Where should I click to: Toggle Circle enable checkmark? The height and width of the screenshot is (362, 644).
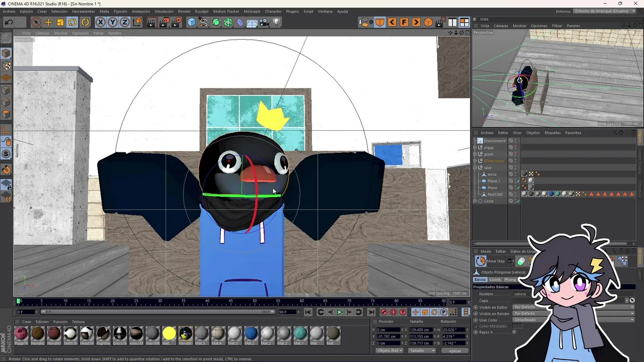(518, 201)
